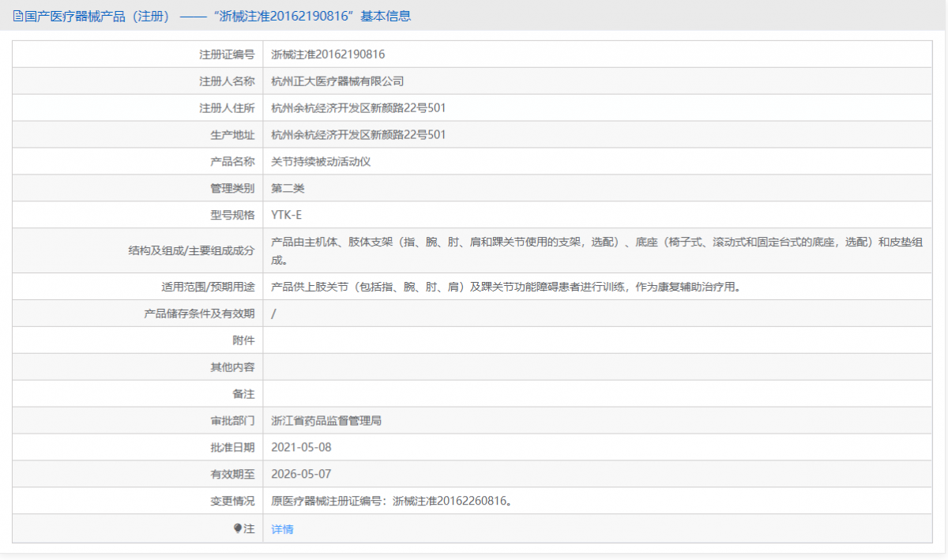The height and width of the screenshot is (560, 948).
Task: Click the address value in 注册人住所 row
Action: (x=358, y=108)
